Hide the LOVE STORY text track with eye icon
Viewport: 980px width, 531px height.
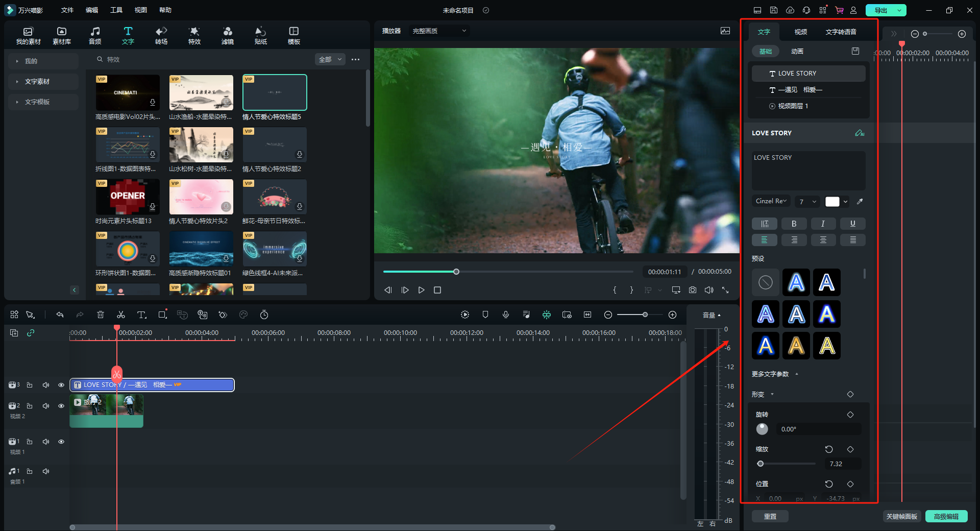(x=61, y=385)
